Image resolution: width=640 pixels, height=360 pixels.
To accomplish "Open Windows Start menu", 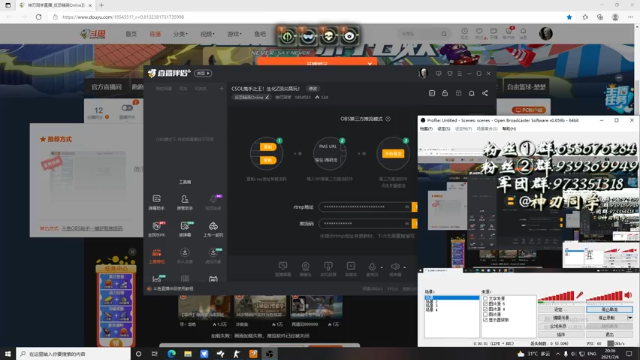I will tap(8, 353).
